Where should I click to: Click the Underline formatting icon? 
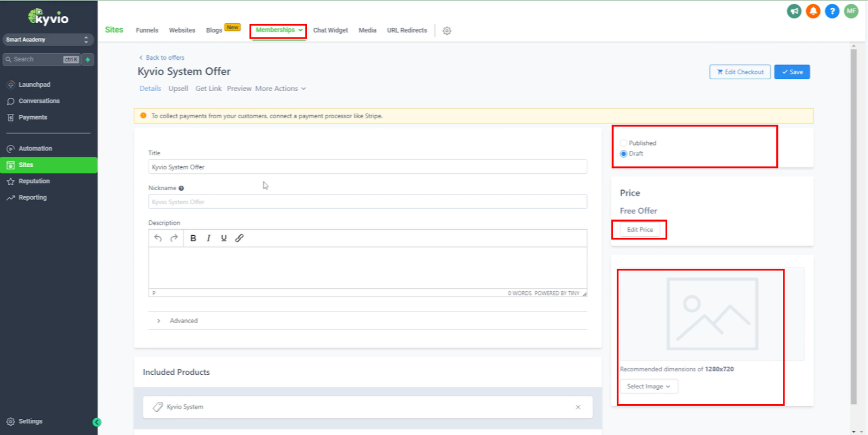click(x=224, y=238)
